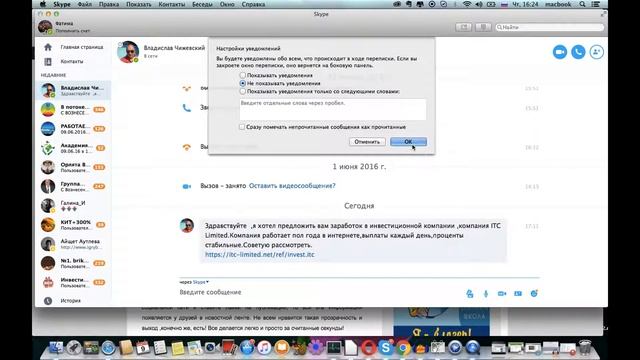Open the Галина_И conversation

[x=73, y=205]
